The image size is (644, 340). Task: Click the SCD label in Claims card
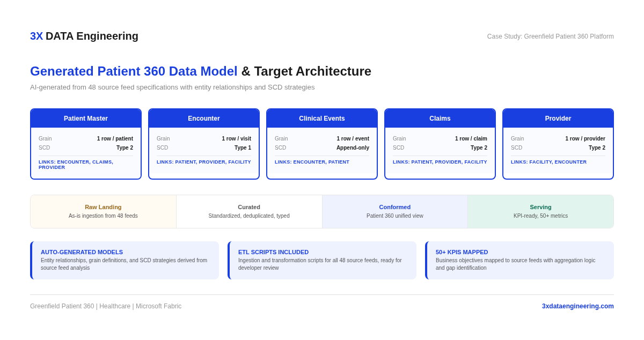(398, 148)
